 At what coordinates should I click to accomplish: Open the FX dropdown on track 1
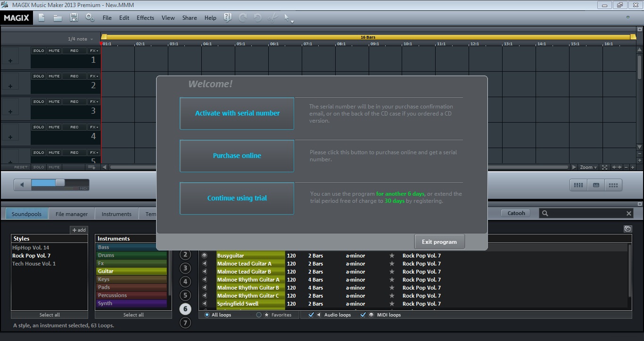tap(94, 50)
